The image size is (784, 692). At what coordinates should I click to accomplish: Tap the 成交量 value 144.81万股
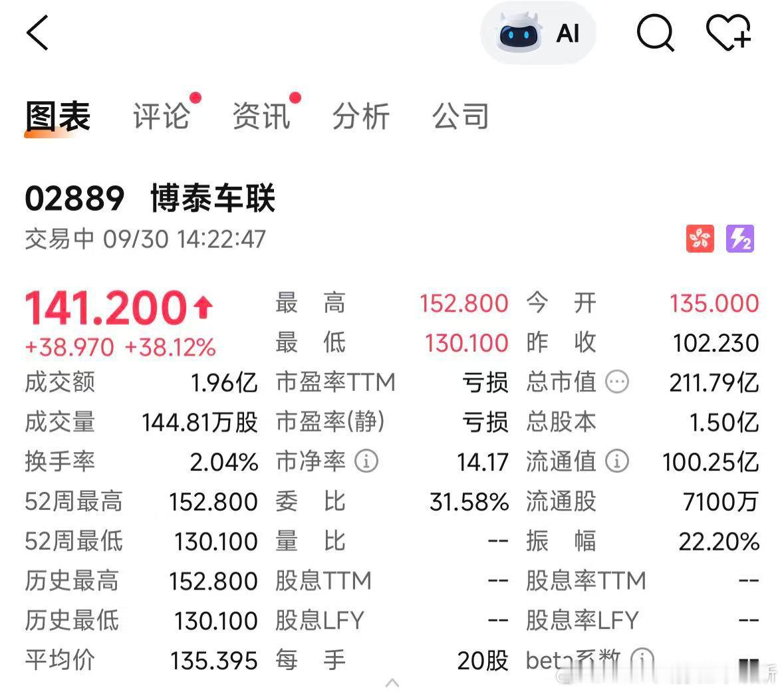coord(200,423)
